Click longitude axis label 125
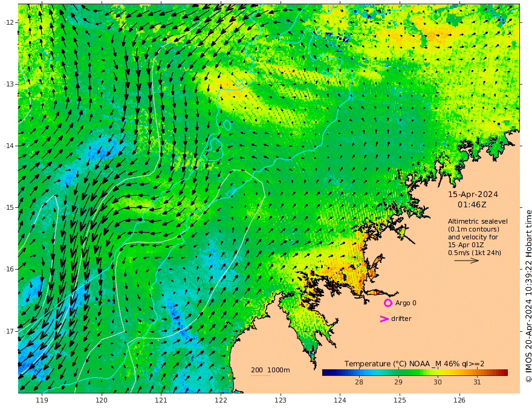The width and height of the screenshot is (532, 411). 400,401
